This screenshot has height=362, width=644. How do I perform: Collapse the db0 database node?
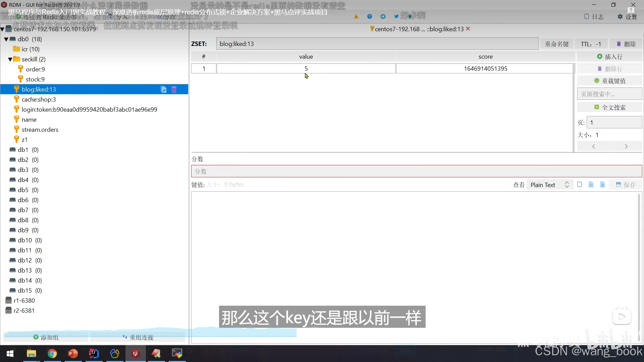pyautogui.click(x=6, y=39)
